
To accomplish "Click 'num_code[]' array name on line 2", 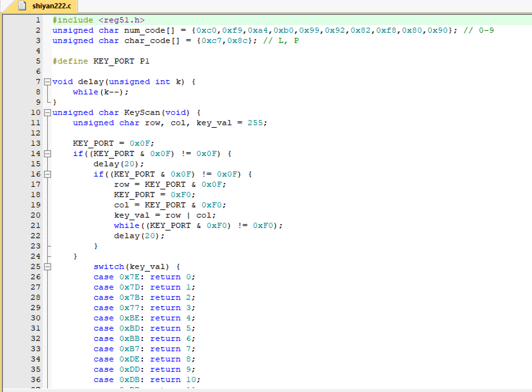I will (x=150, y=30).
